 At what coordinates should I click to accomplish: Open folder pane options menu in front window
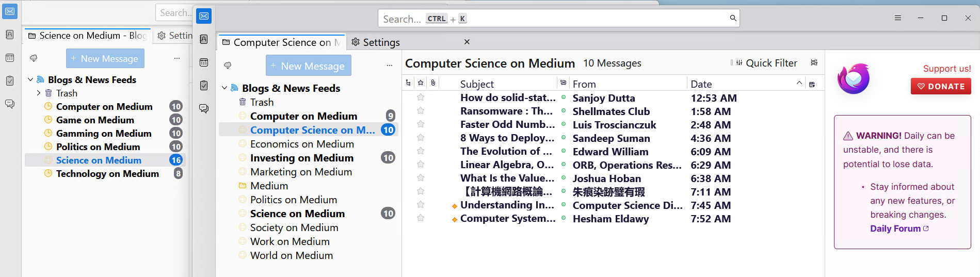tap(389, 66)
